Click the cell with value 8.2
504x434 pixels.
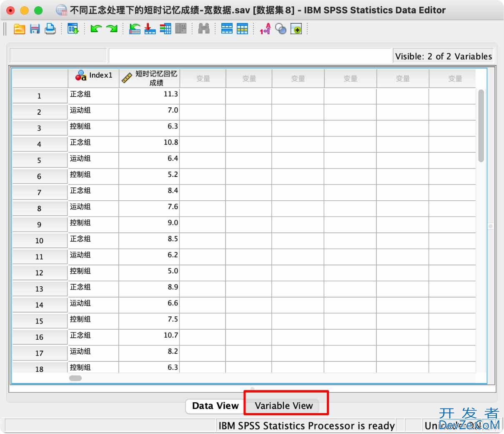tap(149, 353)
